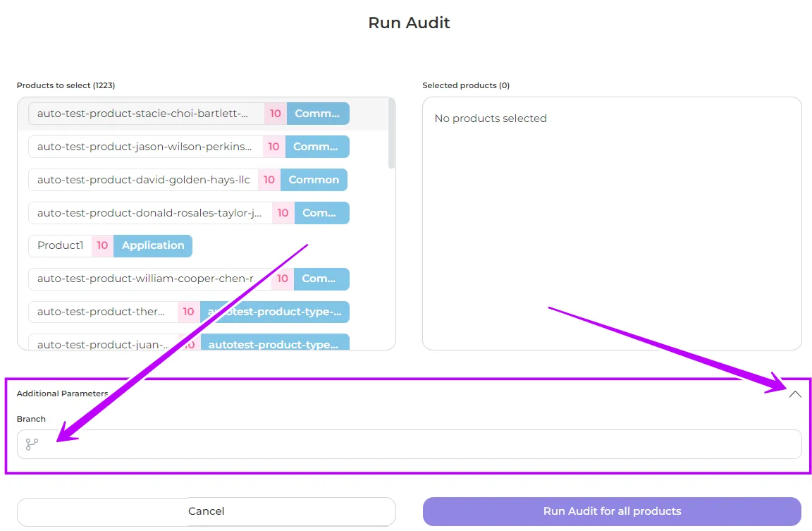Click the git branch icon in Branch field
The image size is (812, 531).
pos(32,444)
